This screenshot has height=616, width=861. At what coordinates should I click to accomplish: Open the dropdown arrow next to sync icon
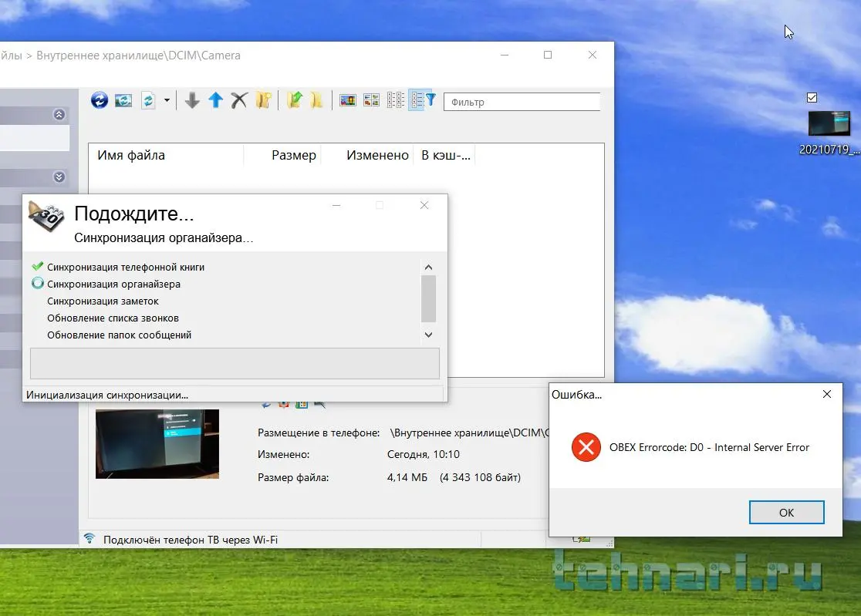pyautogui.click(x=167, y=100)
